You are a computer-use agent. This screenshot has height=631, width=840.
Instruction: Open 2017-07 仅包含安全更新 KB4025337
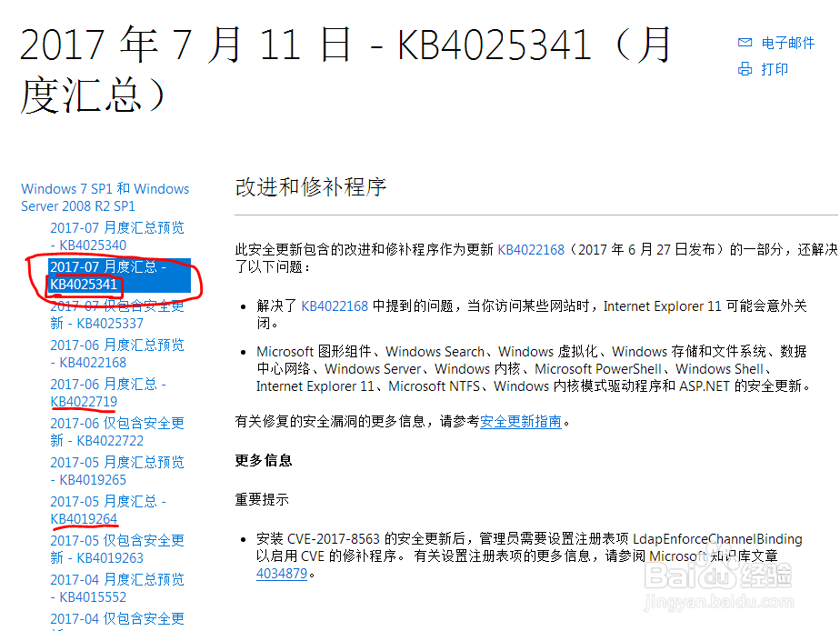point(117,315)
